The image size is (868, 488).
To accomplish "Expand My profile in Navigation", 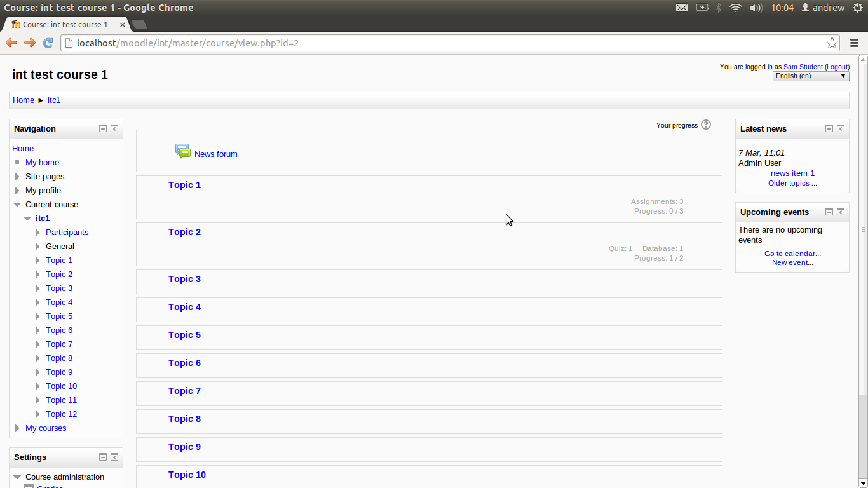I will [17, 191].
